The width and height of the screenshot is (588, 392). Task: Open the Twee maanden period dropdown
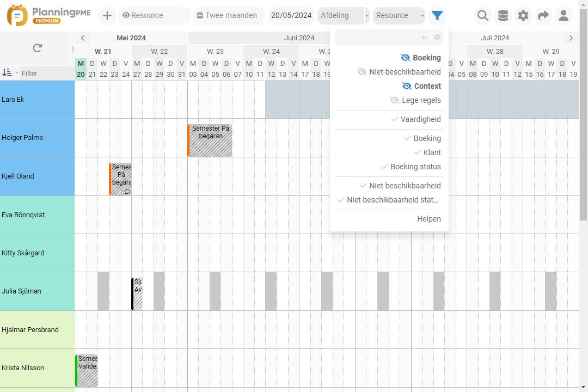(229, 15)
